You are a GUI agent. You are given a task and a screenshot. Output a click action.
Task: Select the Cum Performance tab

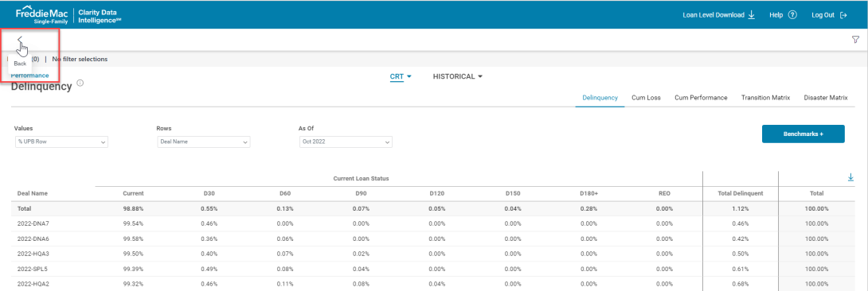click(x=701, y=98)
